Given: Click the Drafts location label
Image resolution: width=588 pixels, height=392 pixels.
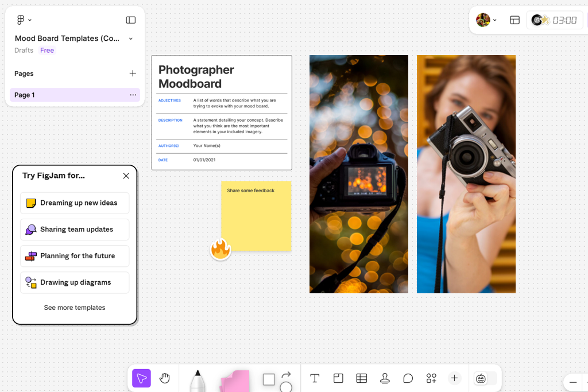Looking at the screenshot, I should coord(24,50).
